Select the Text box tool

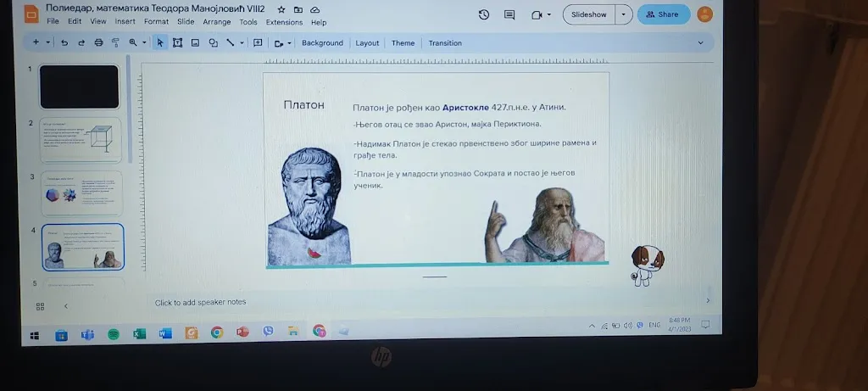[177, 42]
